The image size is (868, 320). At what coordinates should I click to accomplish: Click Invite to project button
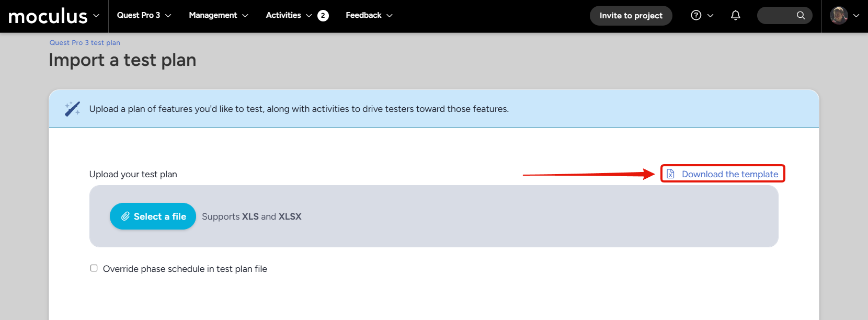(631, 16)
